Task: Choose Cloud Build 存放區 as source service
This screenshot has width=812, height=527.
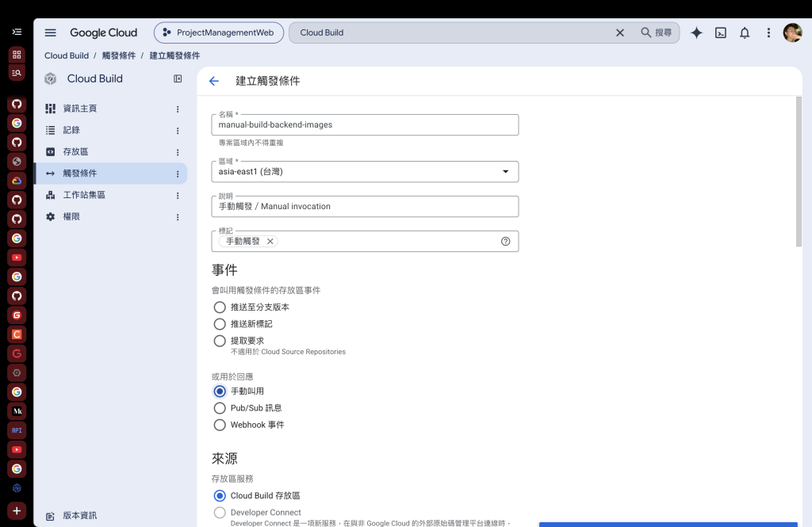Action: (220, 495)
